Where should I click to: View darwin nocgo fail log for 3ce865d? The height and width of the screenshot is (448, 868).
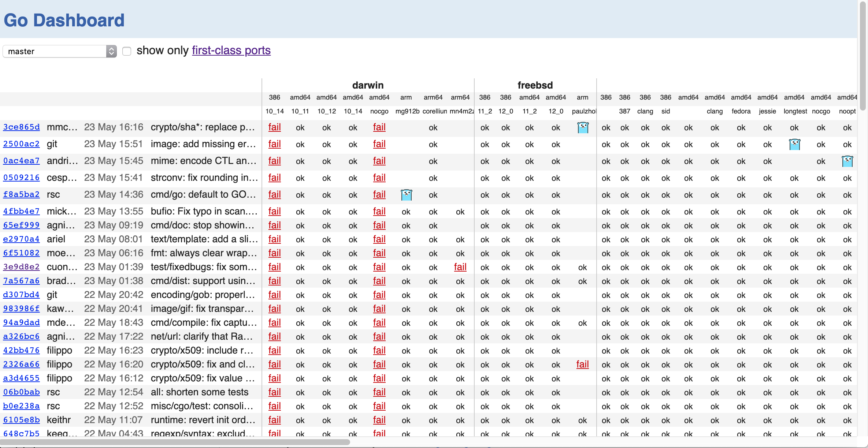click(379, 127)
